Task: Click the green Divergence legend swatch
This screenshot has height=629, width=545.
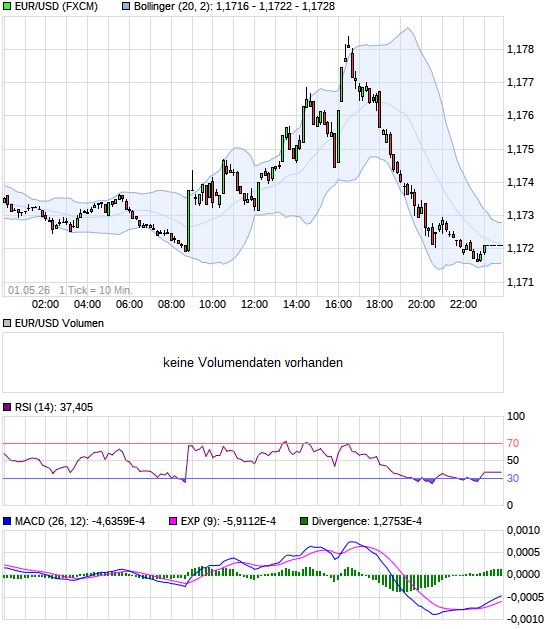Action: (x=304, y=521)
